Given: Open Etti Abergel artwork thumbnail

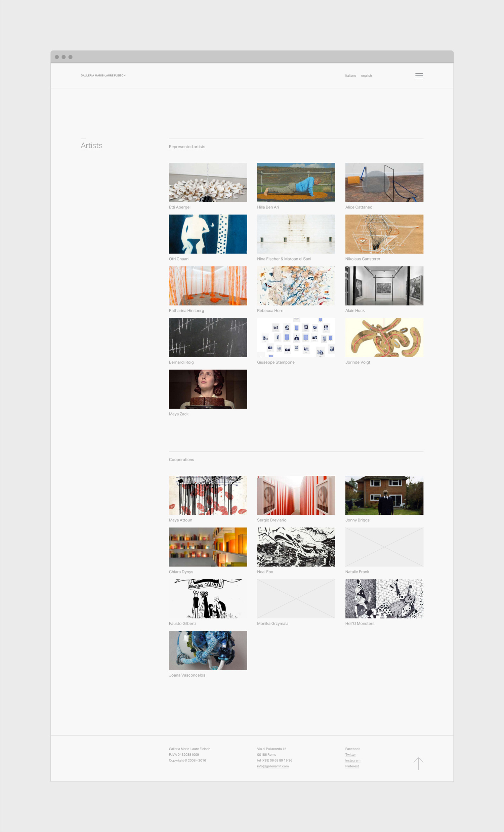Looking at the screenshot, I should 208,182.
